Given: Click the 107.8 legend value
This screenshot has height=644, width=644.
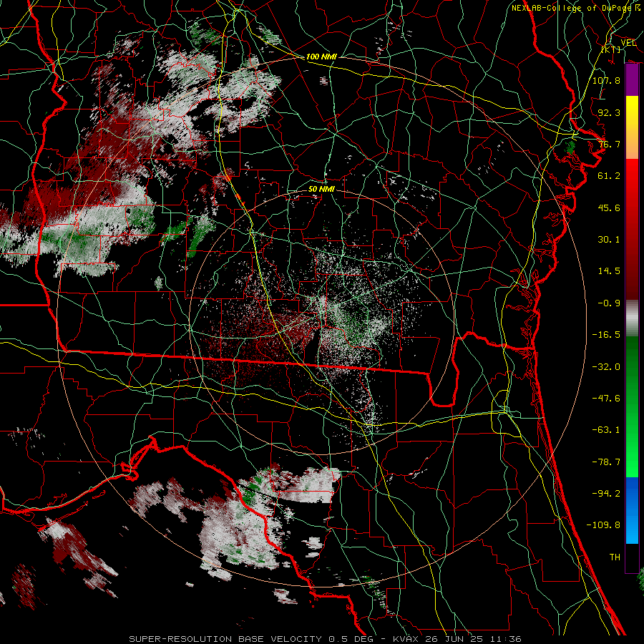Looking at the screenshot, I should (x=606, y=80).
